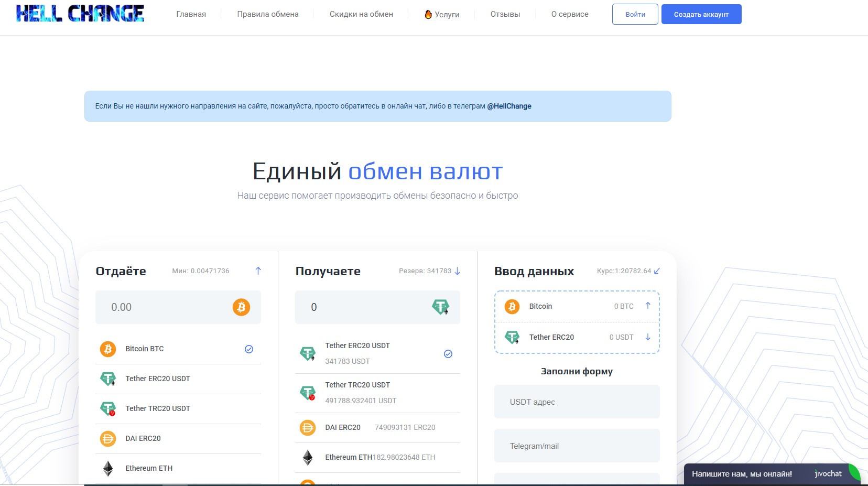The image size is (868, 486).
Task: Click the Tether TRC20 icon in Получаете list
Action: pyautogui.click(x=308, y=393)
